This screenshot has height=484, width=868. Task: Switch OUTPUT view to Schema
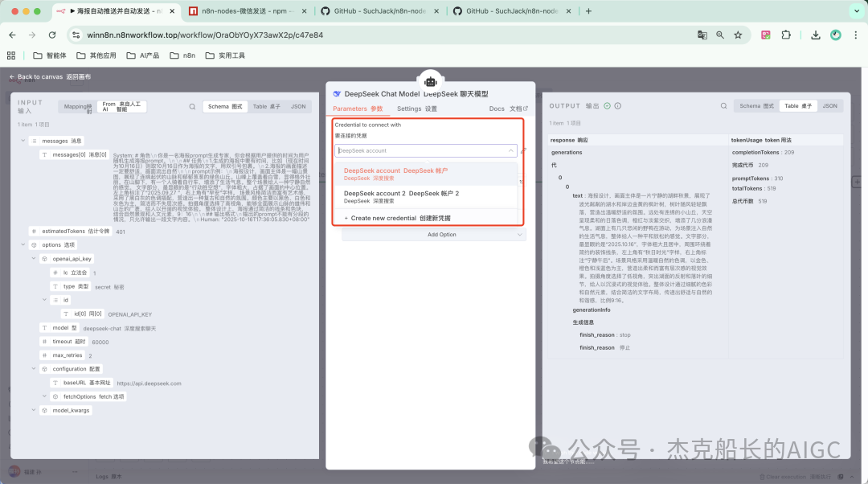756,106
